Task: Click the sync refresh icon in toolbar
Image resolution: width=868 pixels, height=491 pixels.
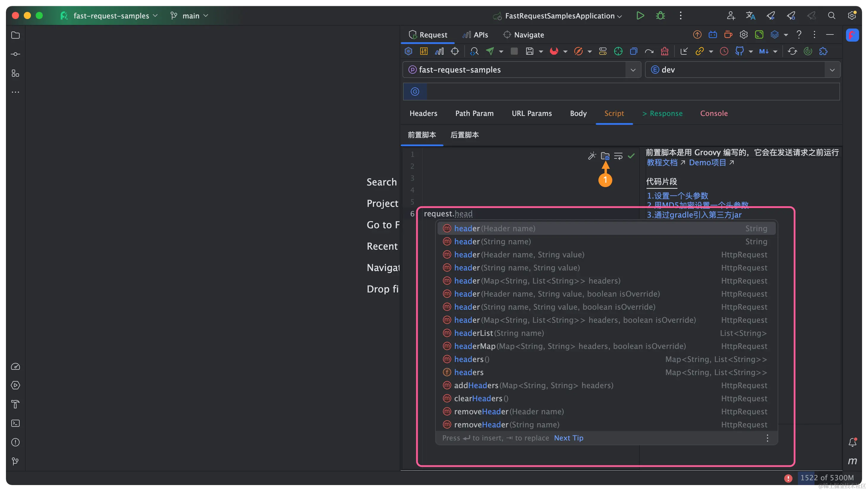Action: 792,51
